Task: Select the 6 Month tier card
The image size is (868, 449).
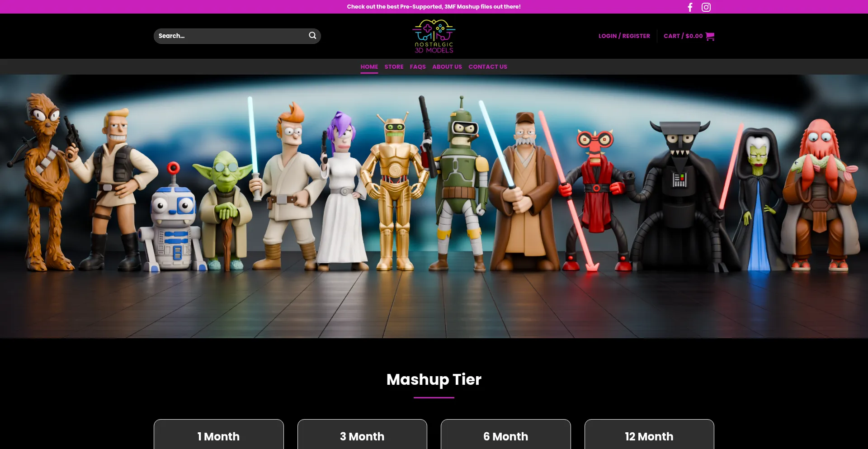Action: point(506,435)
